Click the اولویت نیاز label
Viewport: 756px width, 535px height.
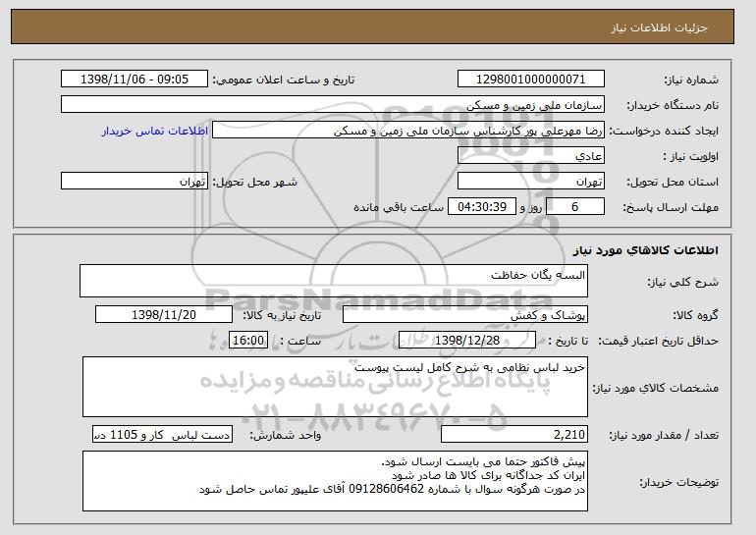[x=691, y=156]
